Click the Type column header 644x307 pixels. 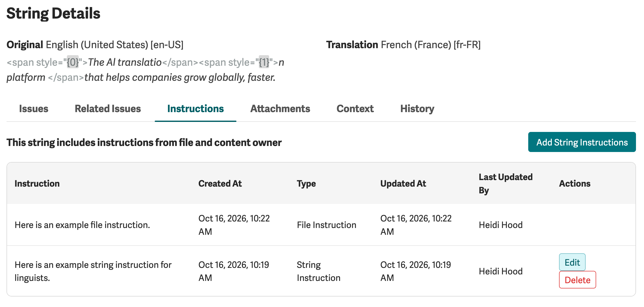pyautogui.click(x=306, y=183)
